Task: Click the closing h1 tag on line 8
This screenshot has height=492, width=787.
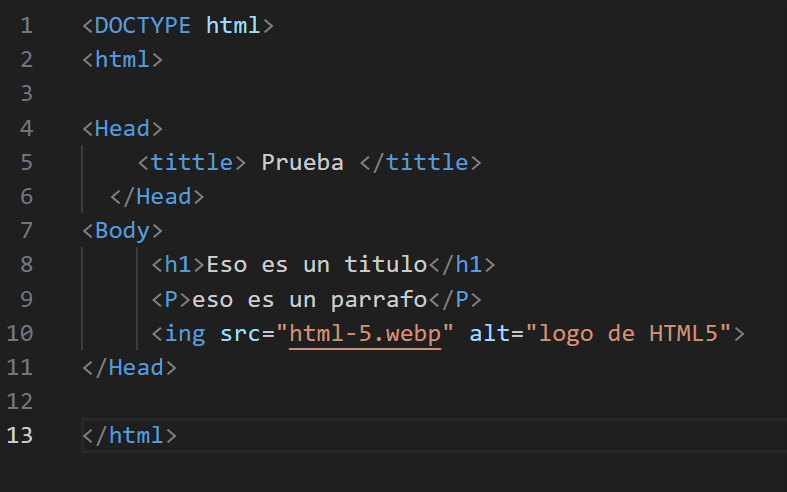Action: (x=462, y=265)
